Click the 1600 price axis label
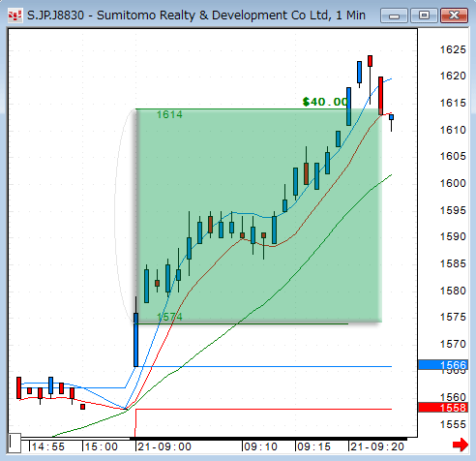Viewport: 476px width, 461px height. [453, 183]
